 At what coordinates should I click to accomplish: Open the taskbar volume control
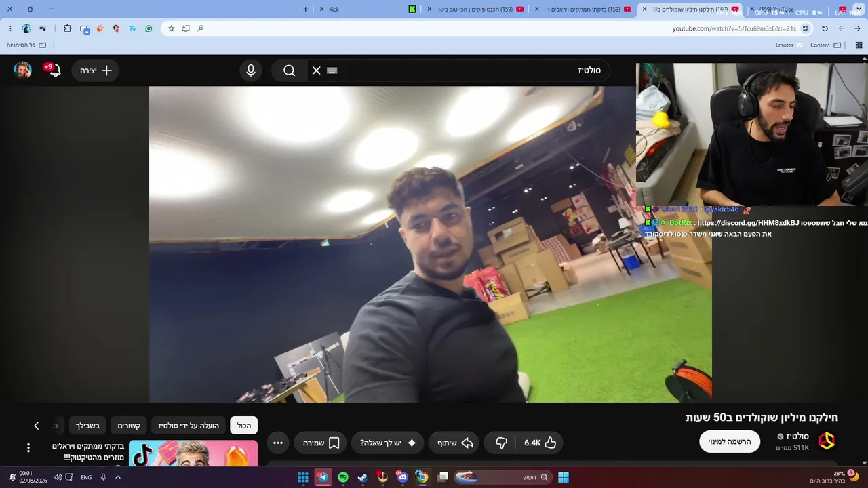point(58,477)
